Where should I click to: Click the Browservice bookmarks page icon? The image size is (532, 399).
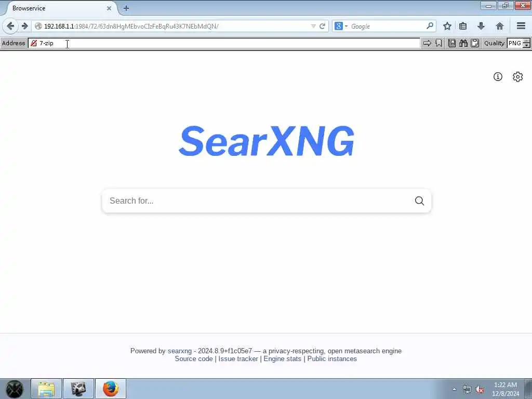452,43
